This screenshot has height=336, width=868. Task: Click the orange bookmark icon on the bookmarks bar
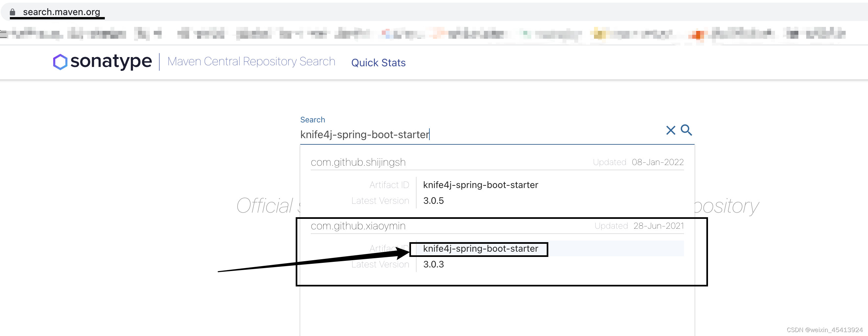pos(698,34)
